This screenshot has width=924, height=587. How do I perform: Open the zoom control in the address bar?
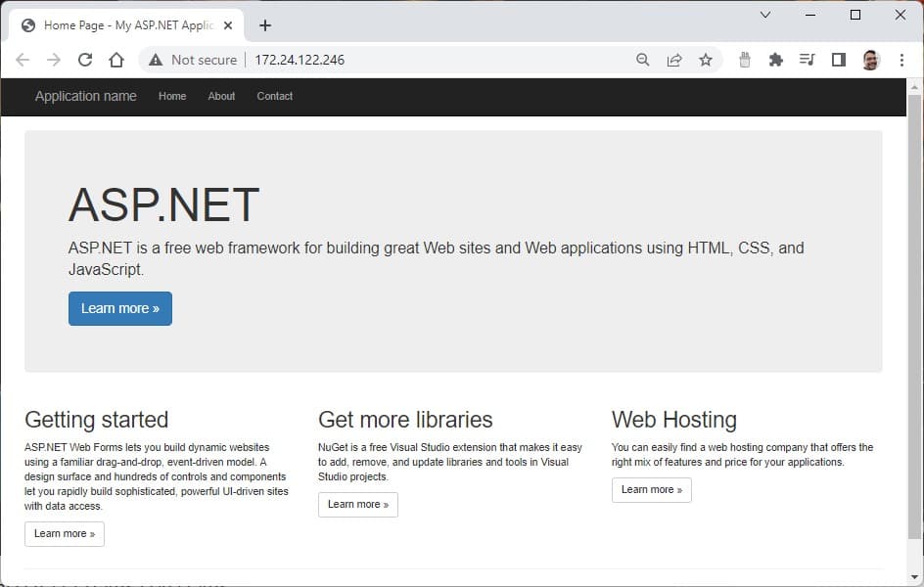click(x=642, y=60)
